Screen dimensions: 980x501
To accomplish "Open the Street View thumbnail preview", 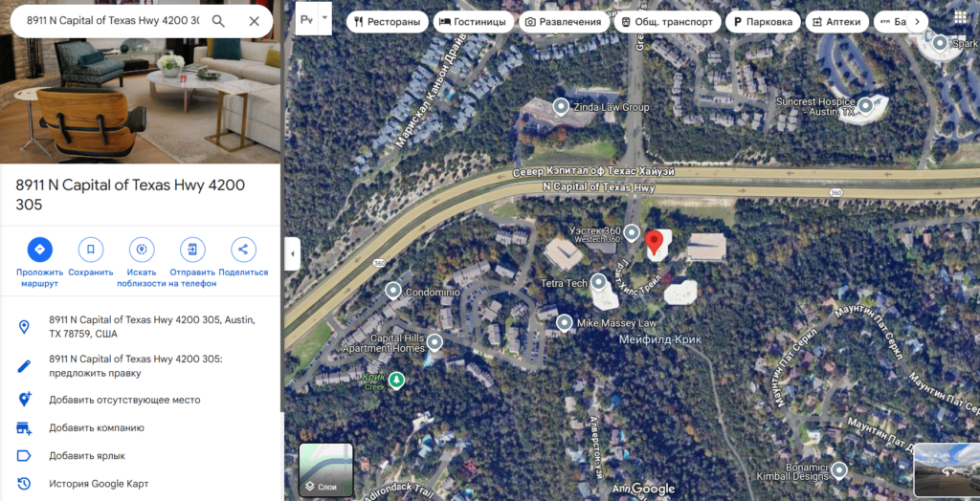I will [x=947, y=470].
